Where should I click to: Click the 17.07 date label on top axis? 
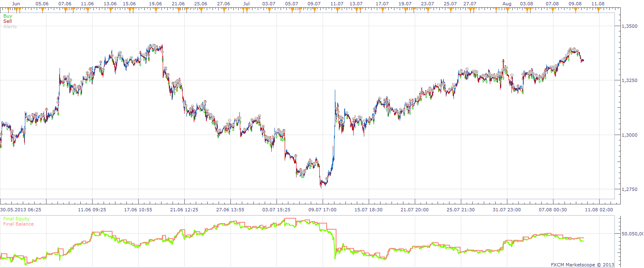tap(382, 4)
